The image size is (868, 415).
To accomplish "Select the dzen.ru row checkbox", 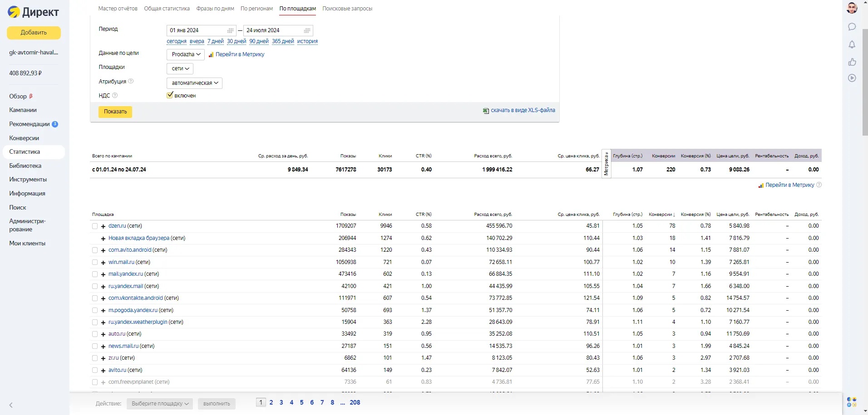I will (x=95, y=226).
